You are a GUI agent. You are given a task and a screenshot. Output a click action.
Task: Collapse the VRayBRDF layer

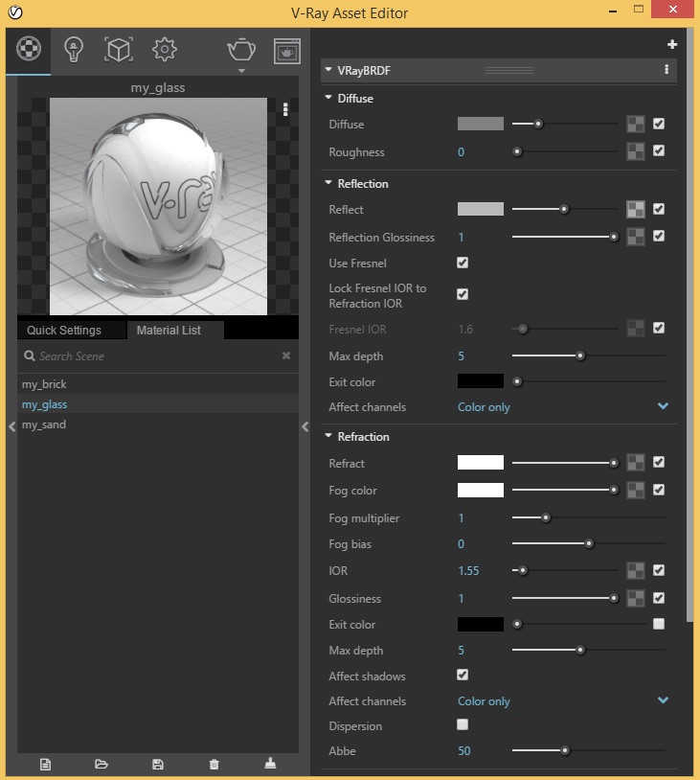[x=328, y=70]
